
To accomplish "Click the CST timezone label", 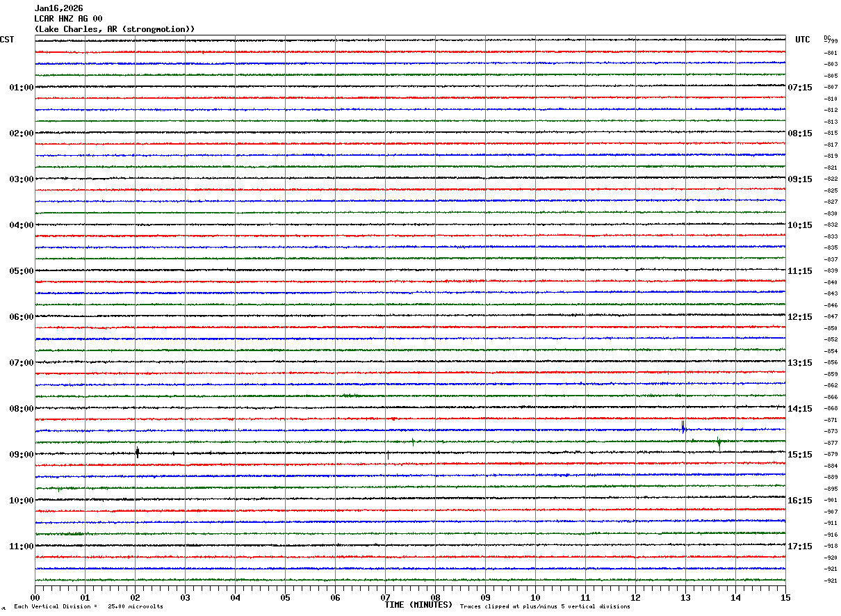I will tap(7, 40).
